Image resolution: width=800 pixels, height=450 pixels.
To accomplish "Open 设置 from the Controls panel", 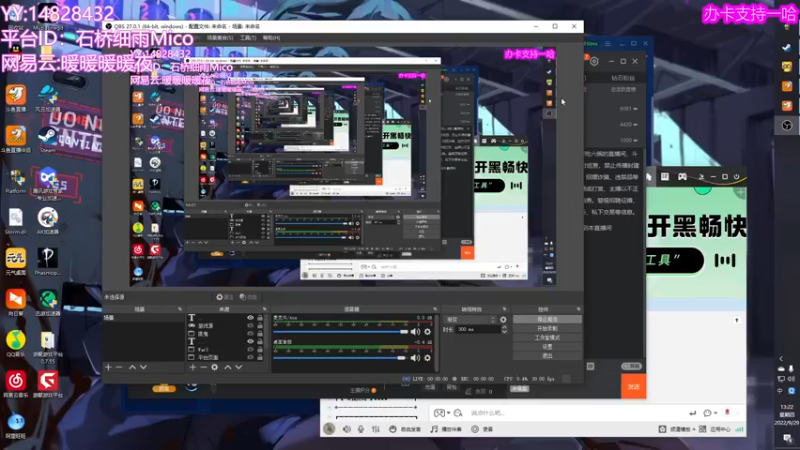I will [x=547, y=347].
